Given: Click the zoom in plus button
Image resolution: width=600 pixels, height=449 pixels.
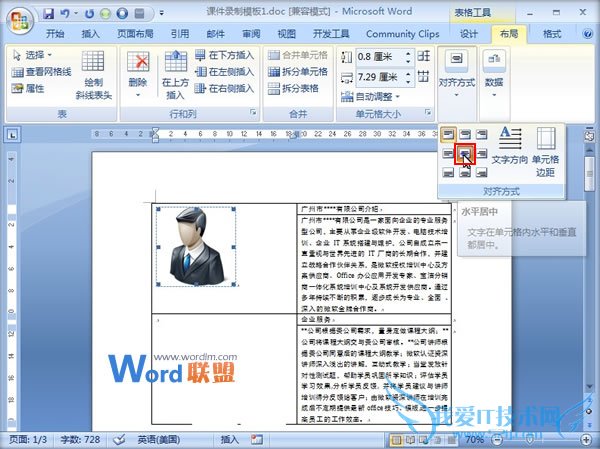Looking at the screenshot, I should [587, 439].
